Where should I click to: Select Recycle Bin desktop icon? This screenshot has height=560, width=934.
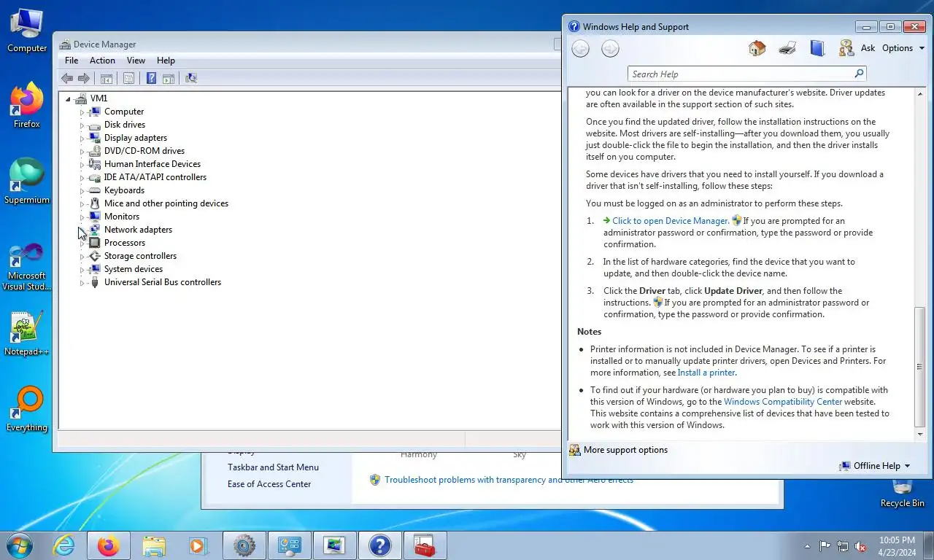pos(902,492)
